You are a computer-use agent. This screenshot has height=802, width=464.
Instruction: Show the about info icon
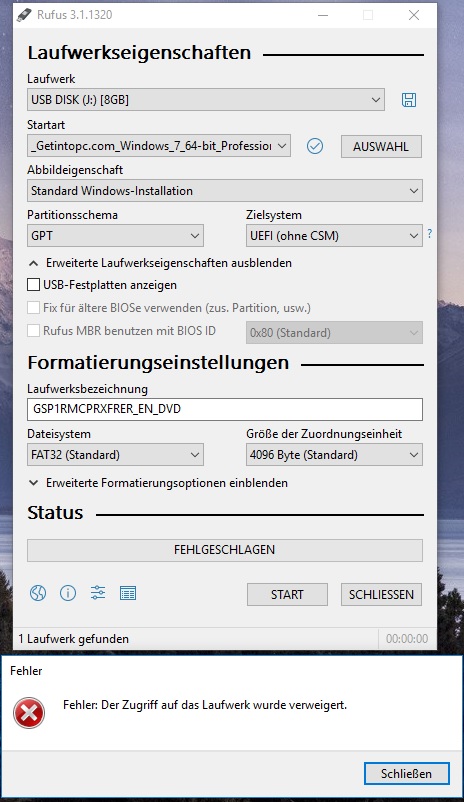click(68, 593)
